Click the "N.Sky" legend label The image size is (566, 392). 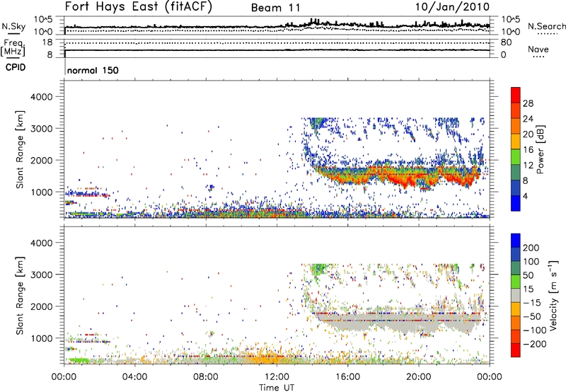coord(13,26)
